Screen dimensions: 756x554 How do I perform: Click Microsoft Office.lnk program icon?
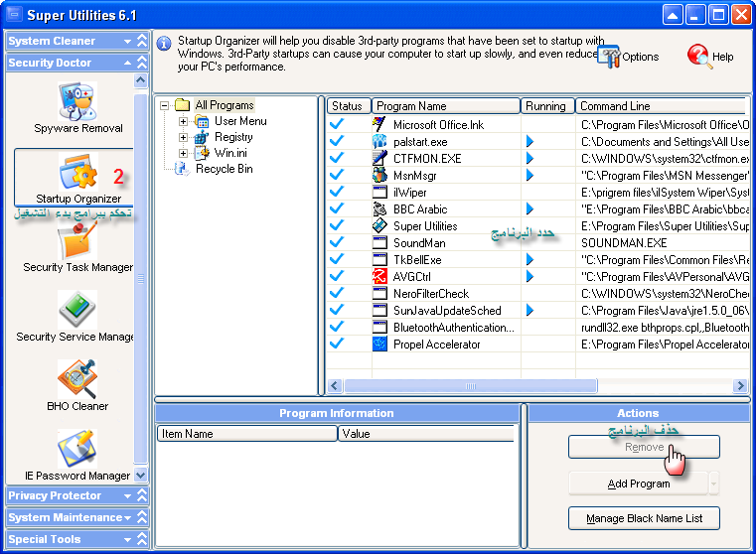click(379, 124)
